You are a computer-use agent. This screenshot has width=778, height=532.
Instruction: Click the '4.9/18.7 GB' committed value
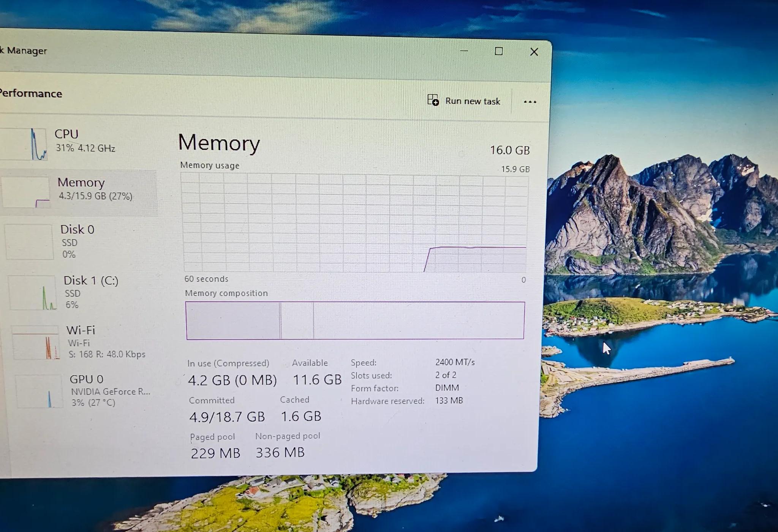coord(227,417)
